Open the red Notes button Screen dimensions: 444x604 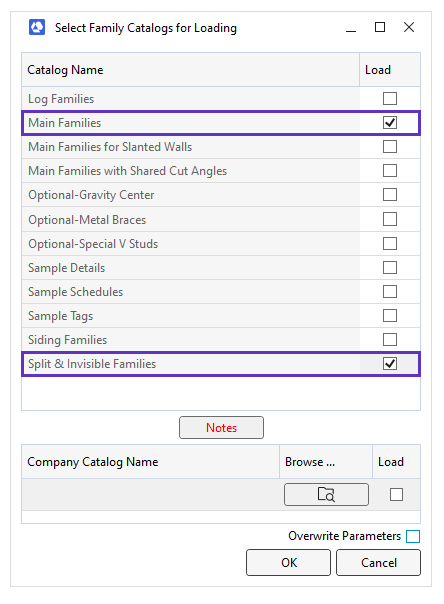[x=221, y=428]
